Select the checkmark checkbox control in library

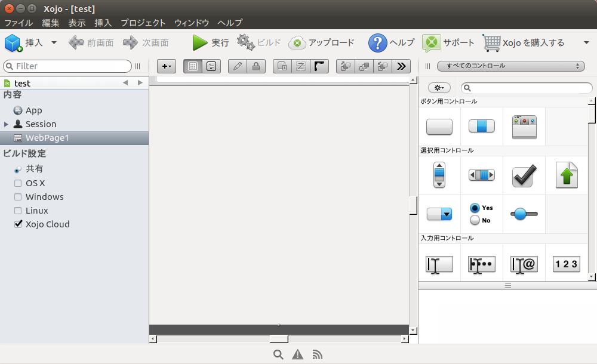(524, 175)
